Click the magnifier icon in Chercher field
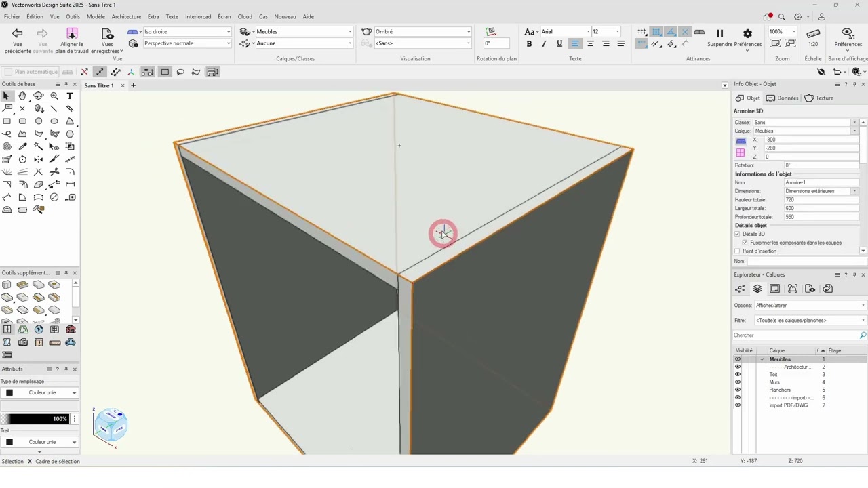Viewport: 868px width, 488px height. click(863, 335)
